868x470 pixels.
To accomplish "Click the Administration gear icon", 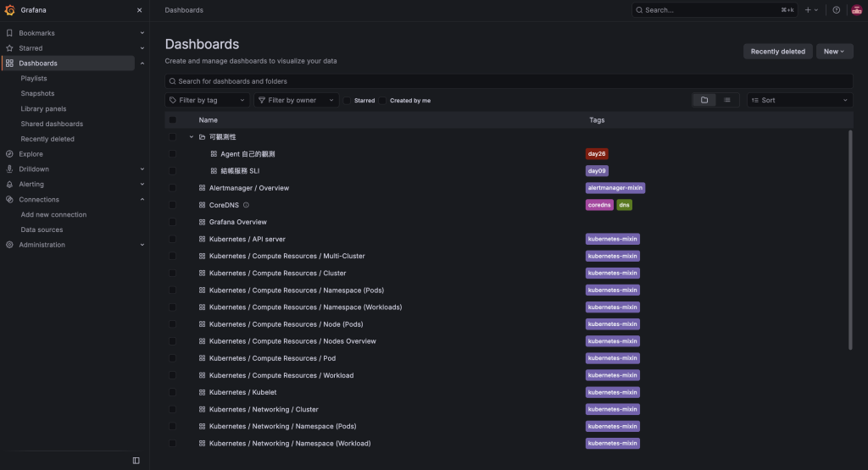I will pos(9,245).
